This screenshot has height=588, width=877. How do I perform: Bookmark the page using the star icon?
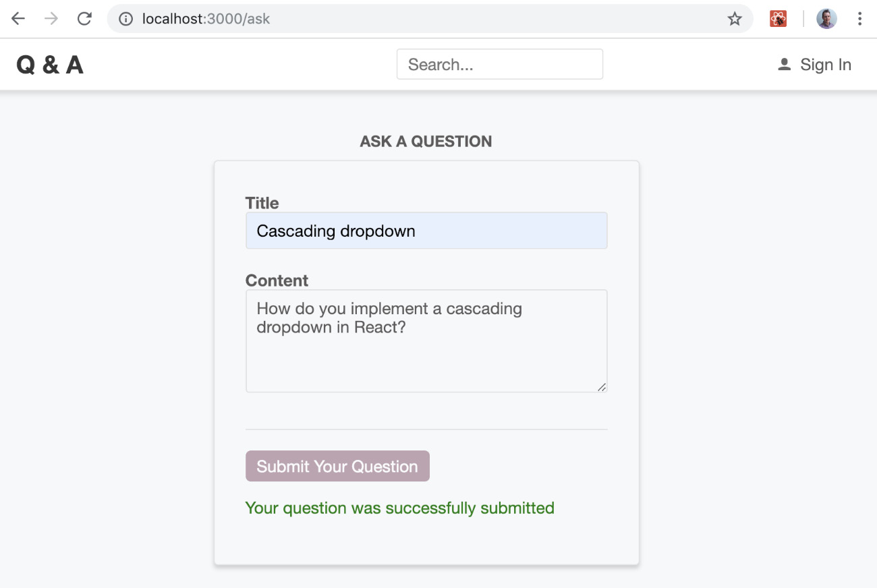pyautogui.click(x=733, y=18)
